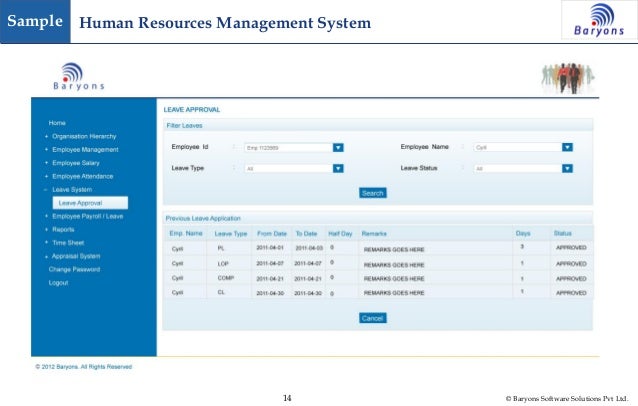The width and height of the screenshot is (638, 406).
Task: Open Employee Payroll / Leave menu
Action: pos(87,216)
